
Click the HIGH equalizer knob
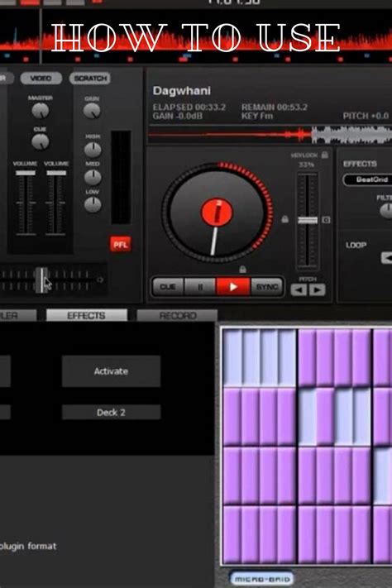[x=93, y=150]
